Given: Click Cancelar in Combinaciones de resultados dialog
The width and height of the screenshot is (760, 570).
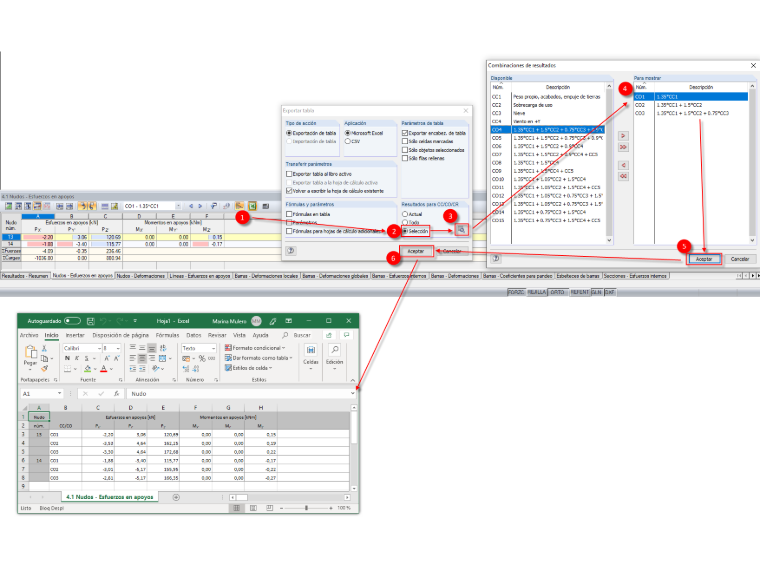Looking at the screenshot, I should (x=740, y=259).
